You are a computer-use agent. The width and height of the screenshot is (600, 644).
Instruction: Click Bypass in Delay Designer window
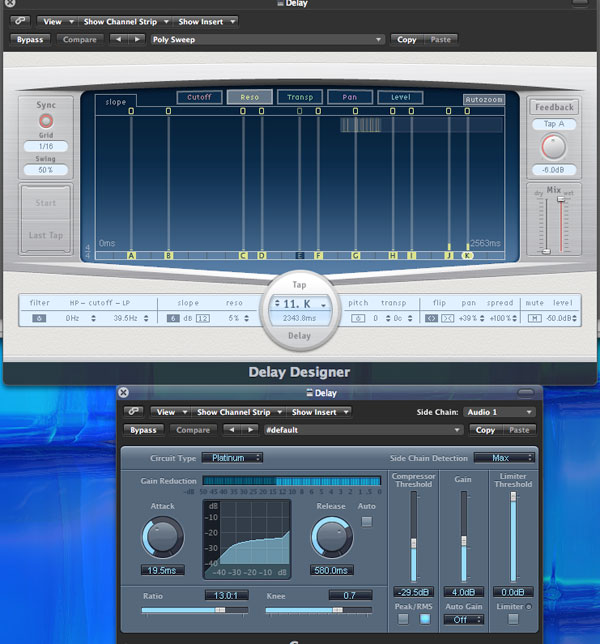(30, 39)
